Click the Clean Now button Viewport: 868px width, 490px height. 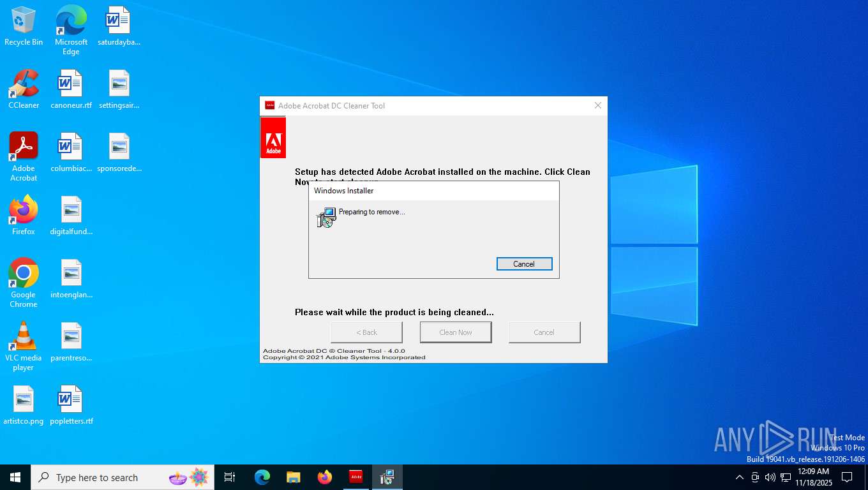click(x=456, y=332)
